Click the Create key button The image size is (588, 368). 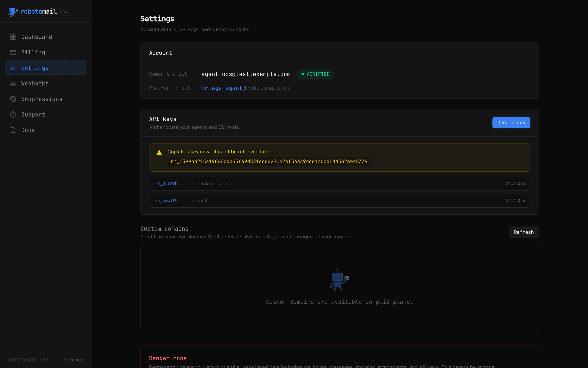(x=511, y=123)
